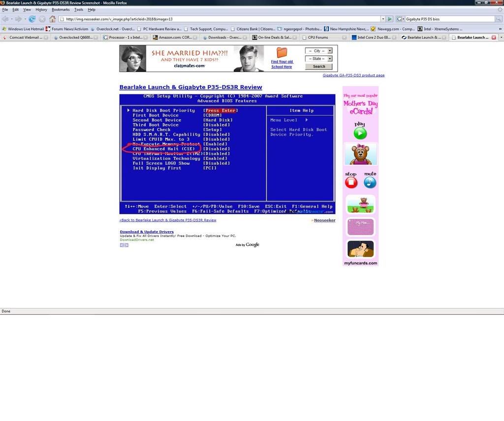Switch to the Processor - 1 x Intel tab

pos(126,37)
